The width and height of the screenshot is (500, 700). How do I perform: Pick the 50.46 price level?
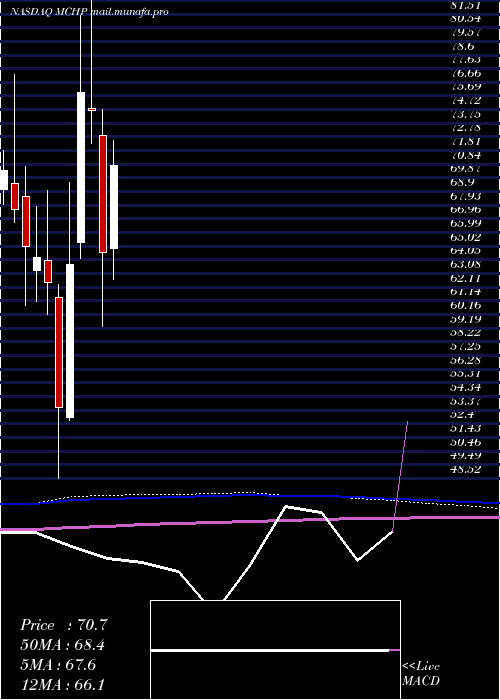(x=465, y=442)
